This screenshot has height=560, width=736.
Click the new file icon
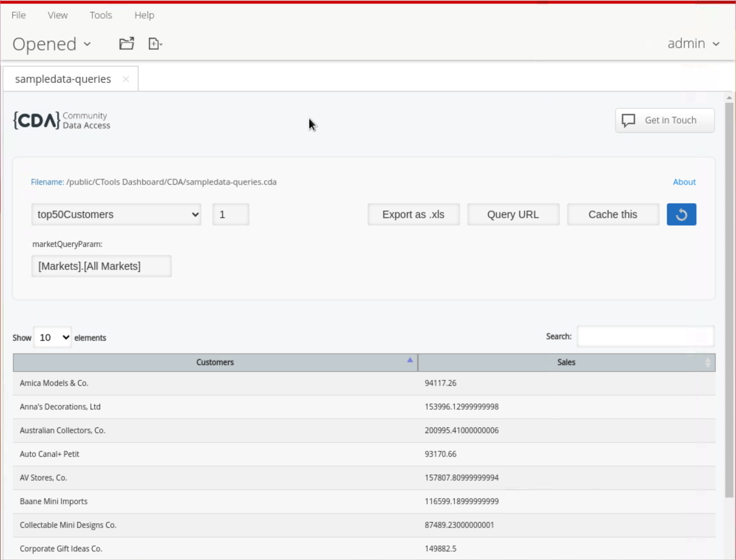[x=155, y=44]
